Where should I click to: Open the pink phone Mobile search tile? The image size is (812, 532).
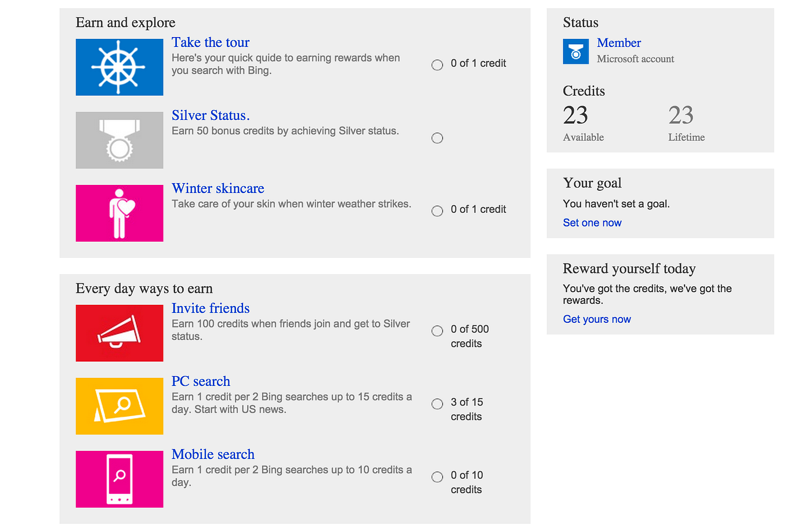pyautogui.click(x=119, y=479)
